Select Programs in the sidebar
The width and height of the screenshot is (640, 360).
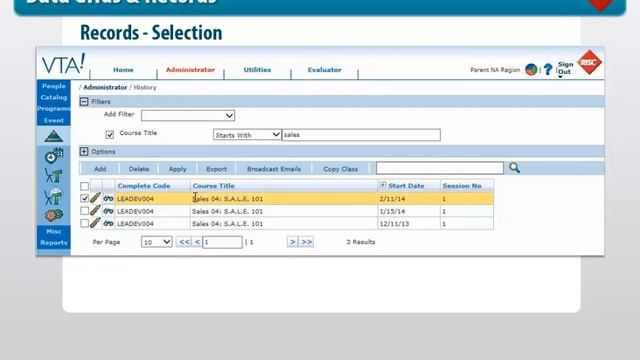pyautogui.click(x=53, y=109)
